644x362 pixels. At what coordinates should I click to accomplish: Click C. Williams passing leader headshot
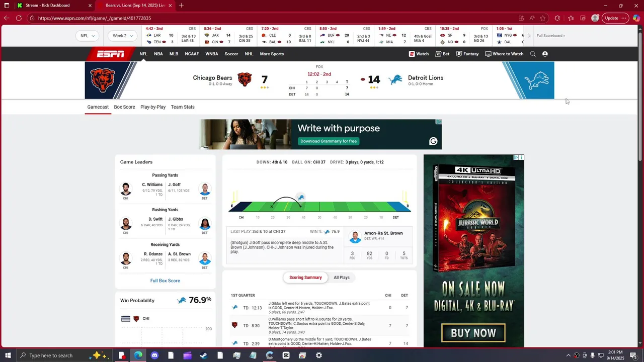coord(126,189)
